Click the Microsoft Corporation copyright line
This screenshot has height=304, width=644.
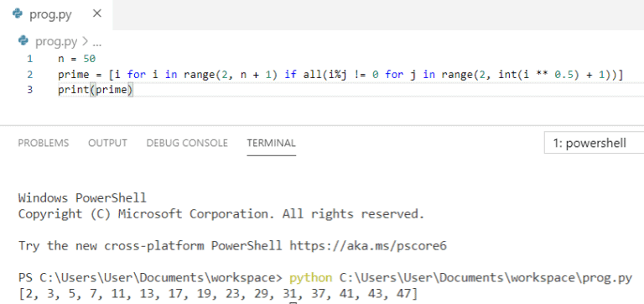coord(221,214)
